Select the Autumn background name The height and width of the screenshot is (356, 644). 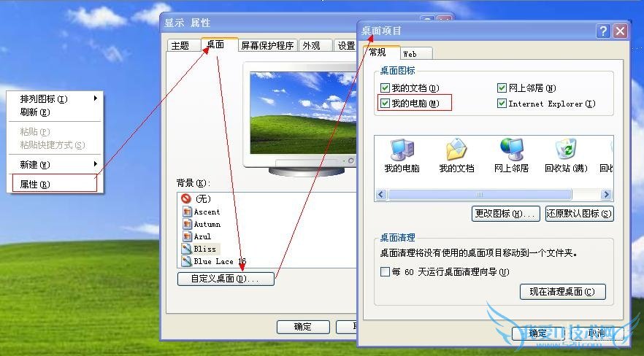click(x=207, y=224)
